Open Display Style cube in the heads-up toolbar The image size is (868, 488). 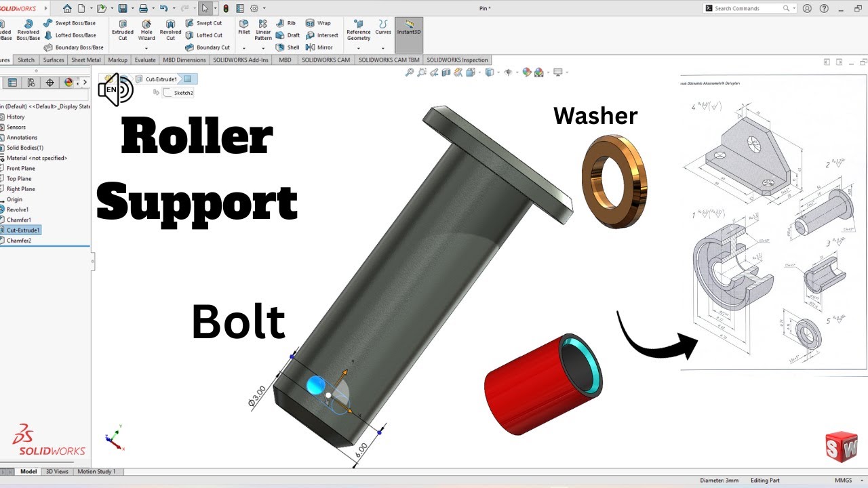click(489, 73)
